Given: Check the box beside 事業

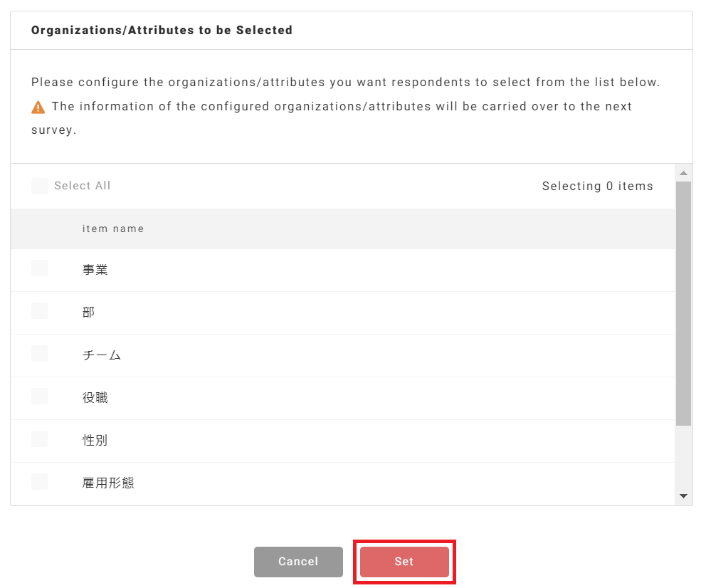Looking at the screenshot, I should tap(39, 268).
